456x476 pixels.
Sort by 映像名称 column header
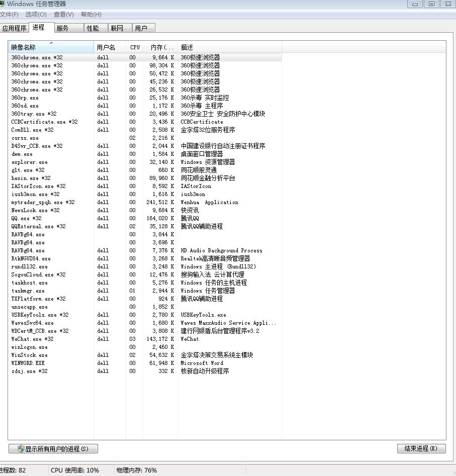point(51,47)
